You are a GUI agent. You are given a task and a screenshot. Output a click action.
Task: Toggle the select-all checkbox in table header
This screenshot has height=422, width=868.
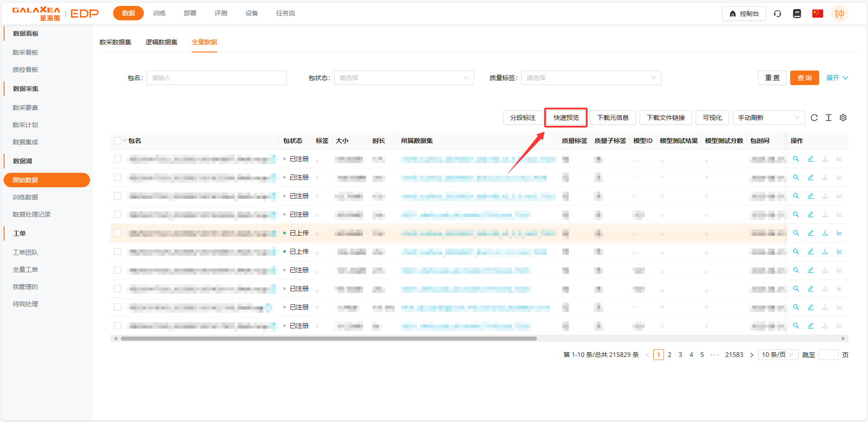point(118,141)
